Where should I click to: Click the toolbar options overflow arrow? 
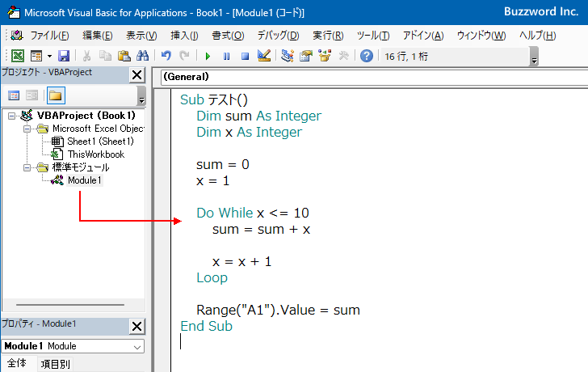535,57
